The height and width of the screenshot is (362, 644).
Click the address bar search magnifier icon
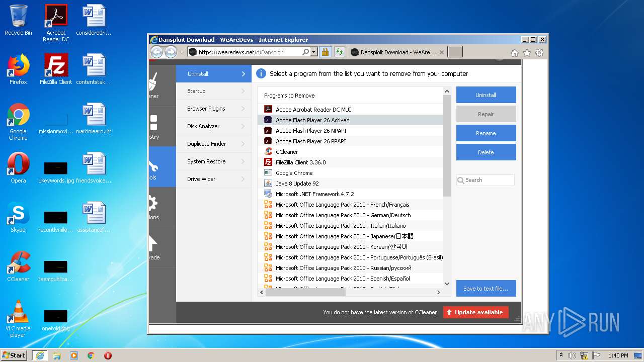[305, 52]
